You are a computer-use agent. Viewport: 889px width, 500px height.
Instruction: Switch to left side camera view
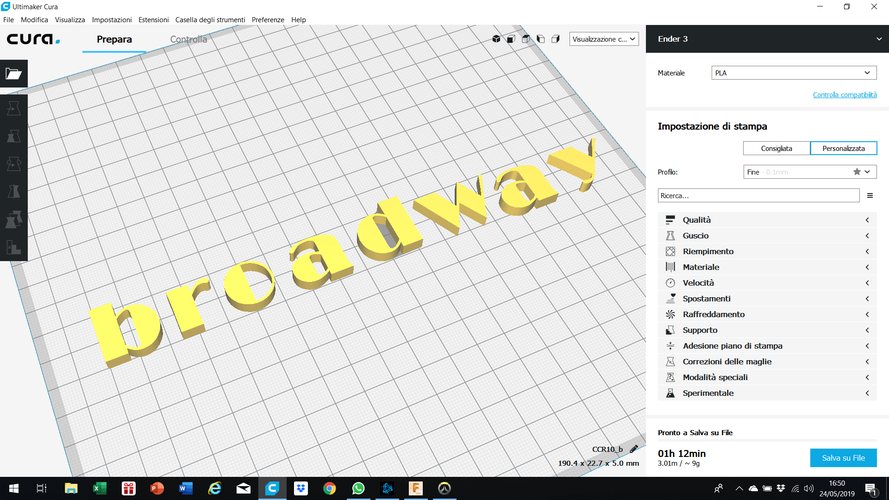[540, 39]
